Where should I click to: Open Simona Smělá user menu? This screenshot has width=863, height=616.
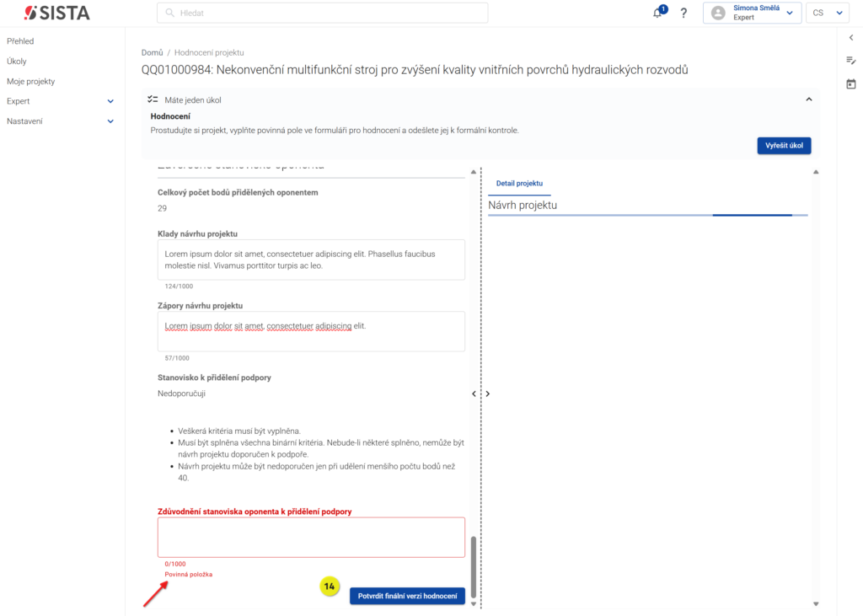click(752, 13)
